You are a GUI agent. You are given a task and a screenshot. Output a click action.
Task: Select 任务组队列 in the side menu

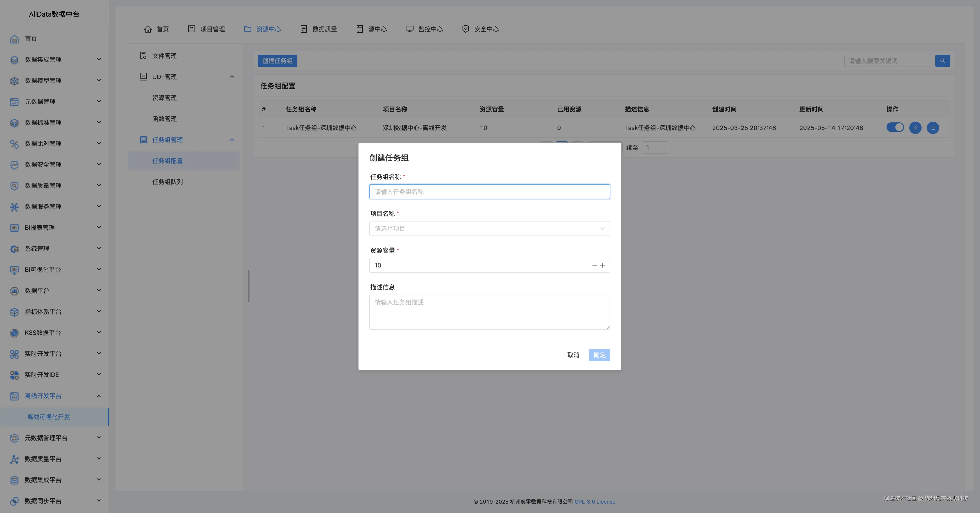(167, 182)
